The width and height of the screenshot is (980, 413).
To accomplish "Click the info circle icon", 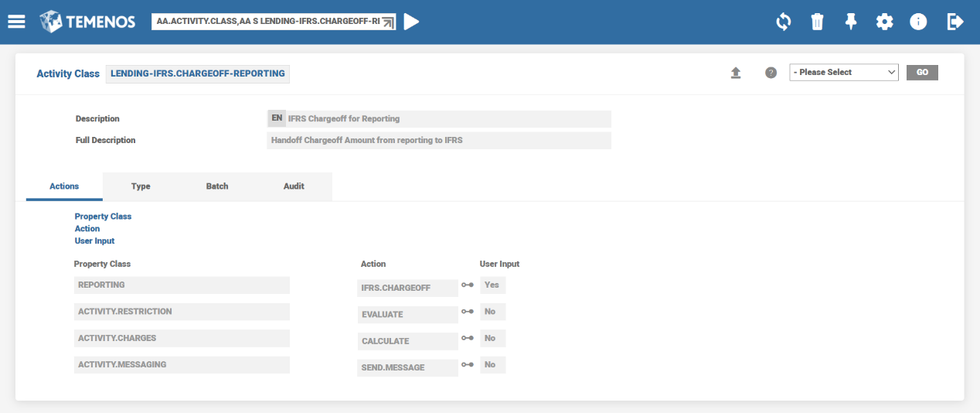I will coord(918,22).
